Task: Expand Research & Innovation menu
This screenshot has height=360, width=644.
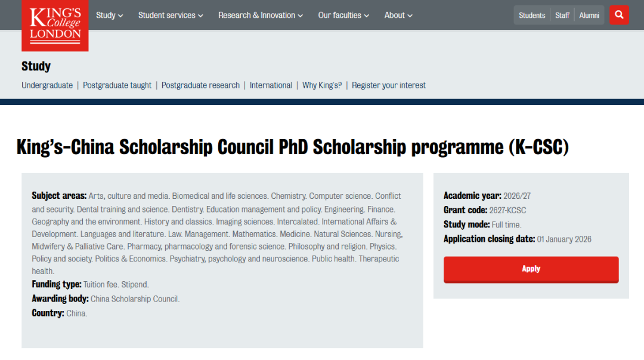Action: 261,16
